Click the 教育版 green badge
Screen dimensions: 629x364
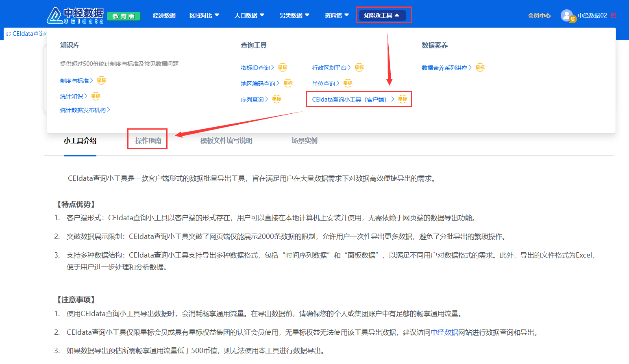coord(124,16)
